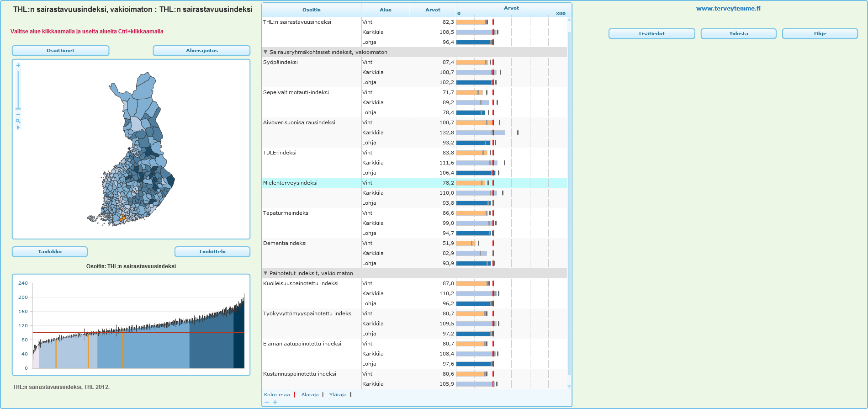Select the Kuolleisuuspainotettu indeksi indicator
The image size is (868, 409).
click(301, 283)
